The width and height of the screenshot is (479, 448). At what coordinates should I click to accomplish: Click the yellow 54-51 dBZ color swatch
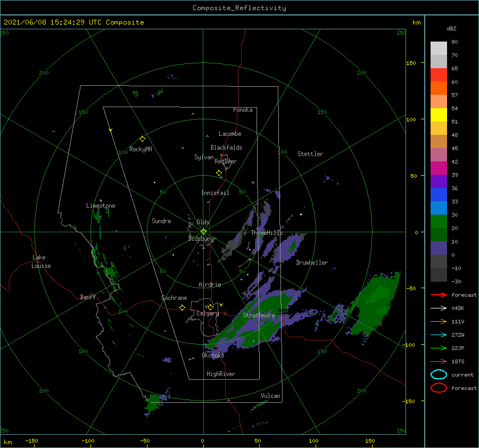click(x=439, y=115)
